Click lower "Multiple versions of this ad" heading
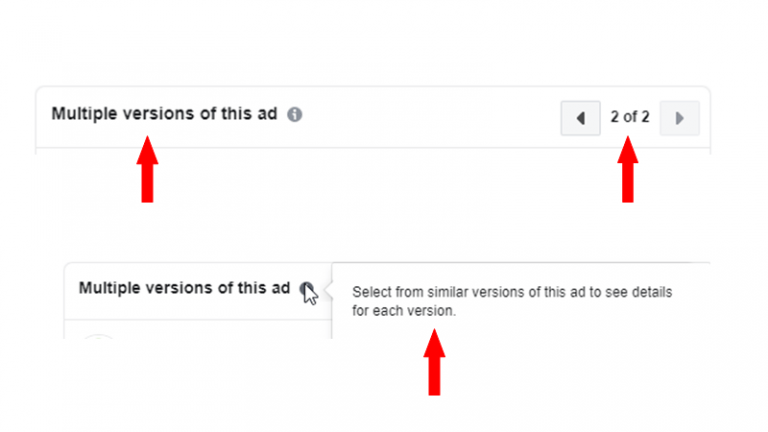The width and height of the screenshot is (768, 432). tap(184, 288)
